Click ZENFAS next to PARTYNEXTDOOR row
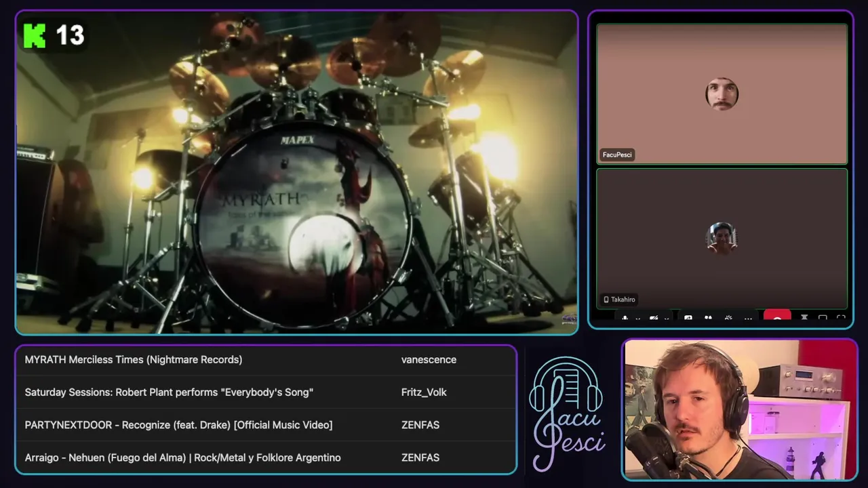The height and width of the screenshot is (488, 868). (x=420, y=425)
